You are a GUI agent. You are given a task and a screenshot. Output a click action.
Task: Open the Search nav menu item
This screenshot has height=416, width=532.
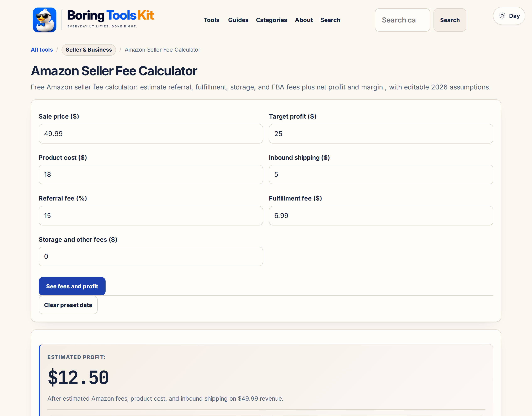(x=330, y=20)
